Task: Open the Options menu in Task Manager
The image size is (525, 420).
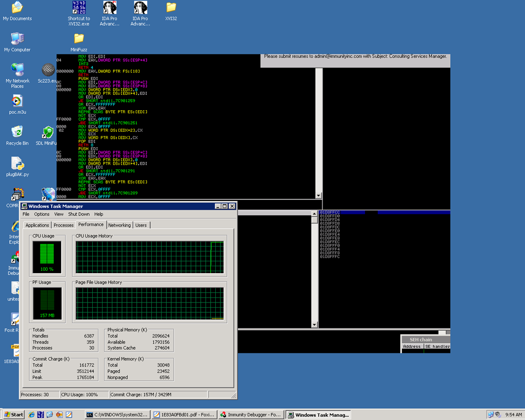Action: pos(42,214)
